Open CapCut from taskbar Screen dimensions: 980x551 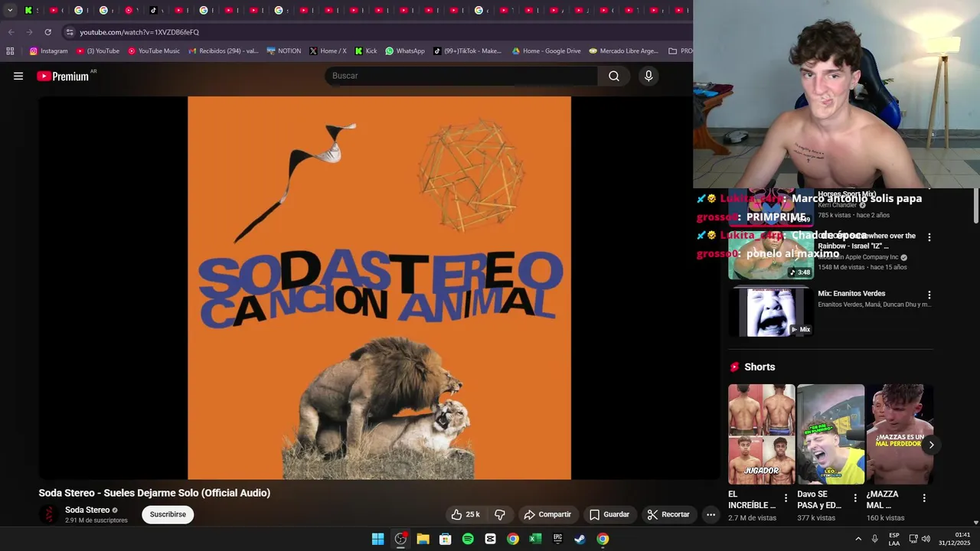point(490,539)
